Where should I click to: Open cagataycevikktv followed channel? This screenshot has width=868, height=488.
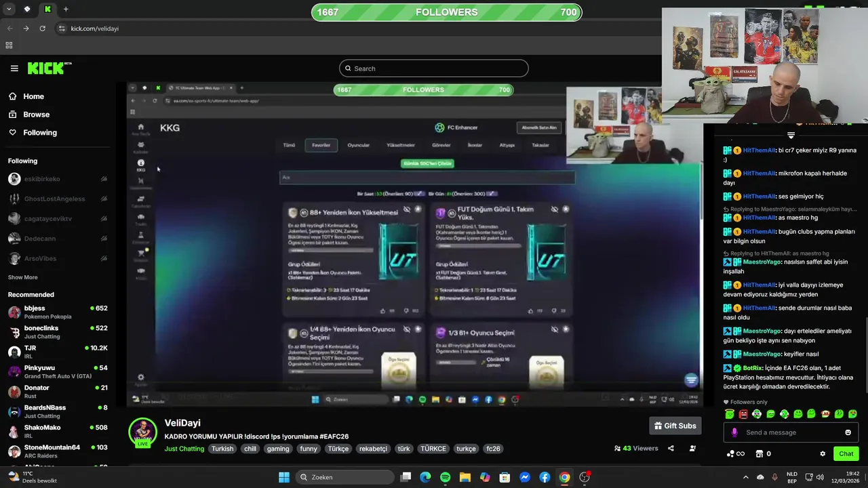(x=47, y=219)
